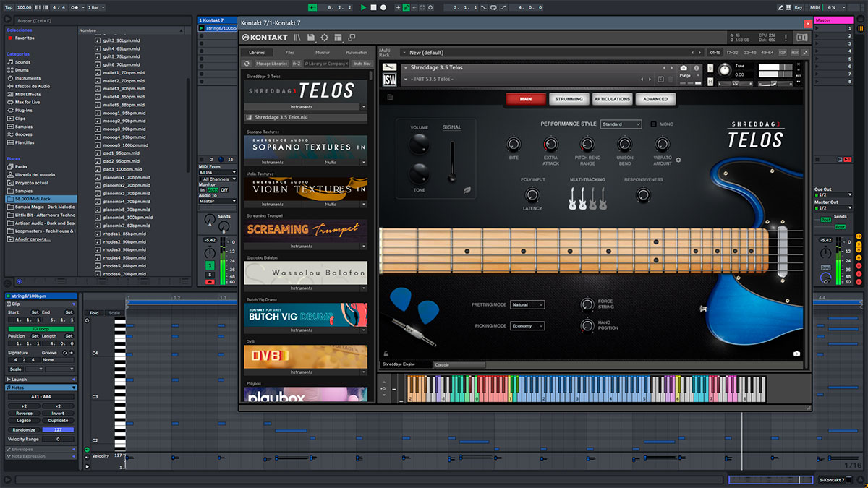The width and height of the screenshot is (868, 488).
Task: Open MIDI From All Ins dropdown
Action: [x=218, y=172]
